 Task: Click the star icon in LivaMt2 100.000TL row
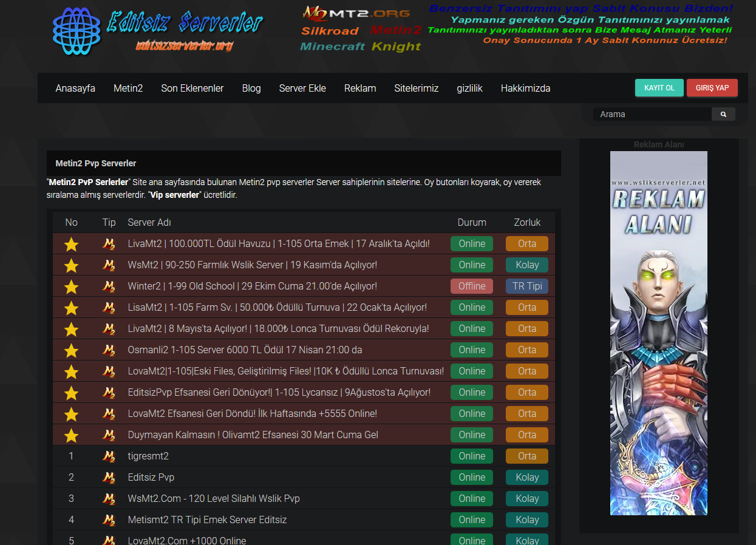tap(72, 244)
